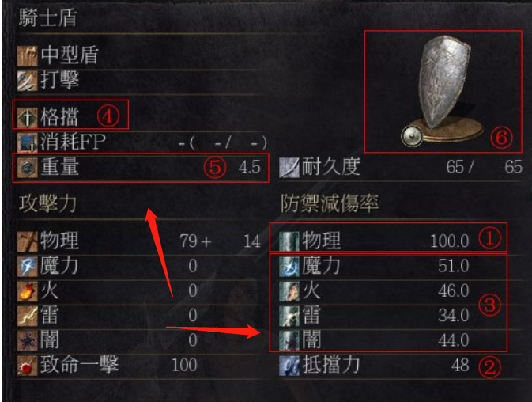Click the 物理 icon under 防禦減傷率

[289, 241]
